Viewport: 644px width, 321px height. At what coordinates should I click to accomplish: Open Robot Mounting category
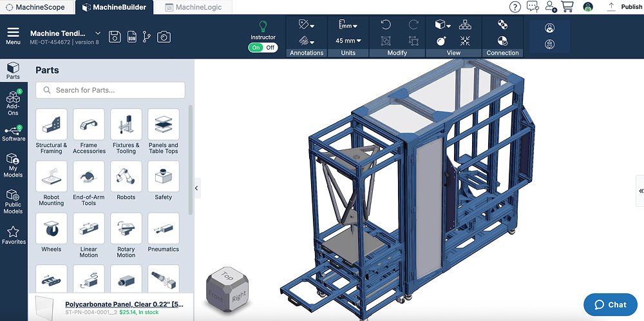coord(52,183)
